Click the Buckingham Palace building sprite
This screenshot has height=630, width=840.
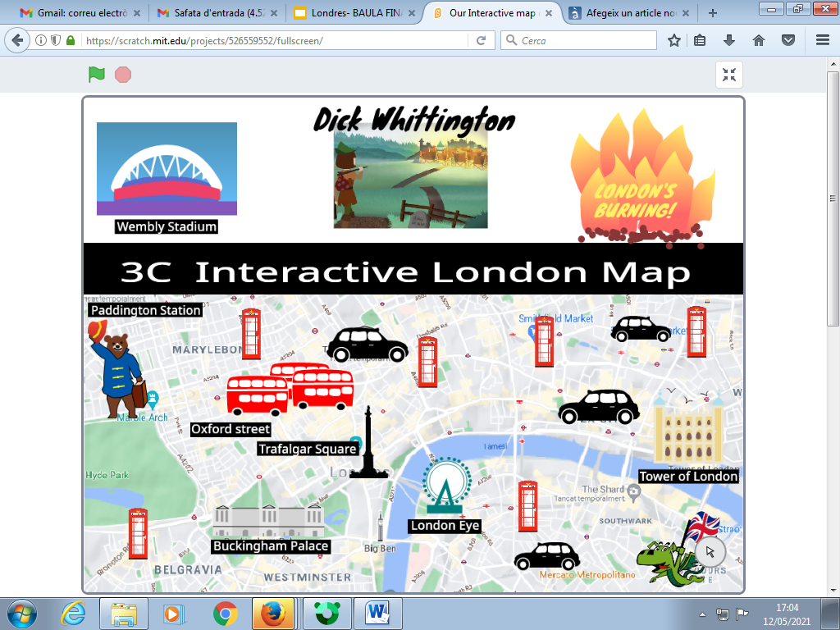(268, 520)
